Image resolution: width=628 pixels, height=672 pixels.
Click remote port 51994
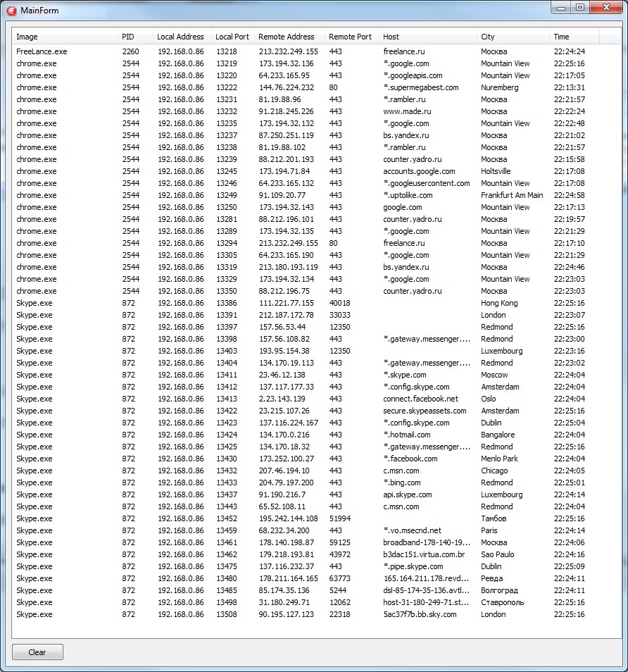click(340, 519)
